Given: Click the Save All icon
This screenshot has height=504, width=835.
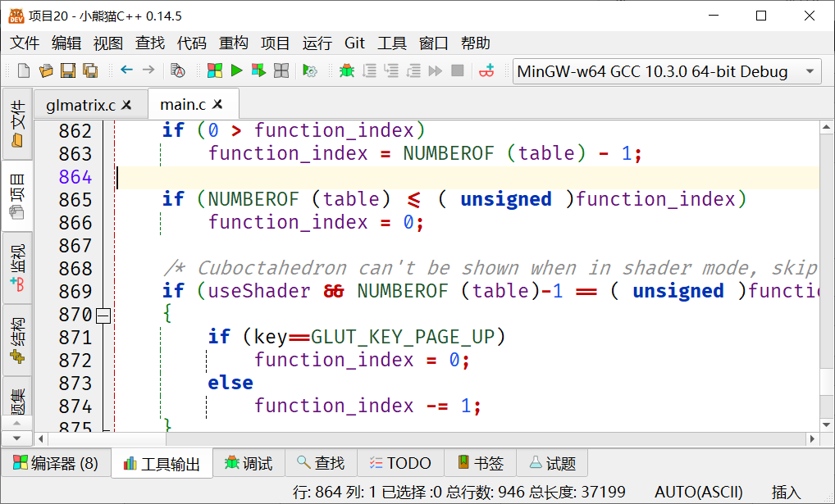Looking at the screenshot, I should coord(90,70).
